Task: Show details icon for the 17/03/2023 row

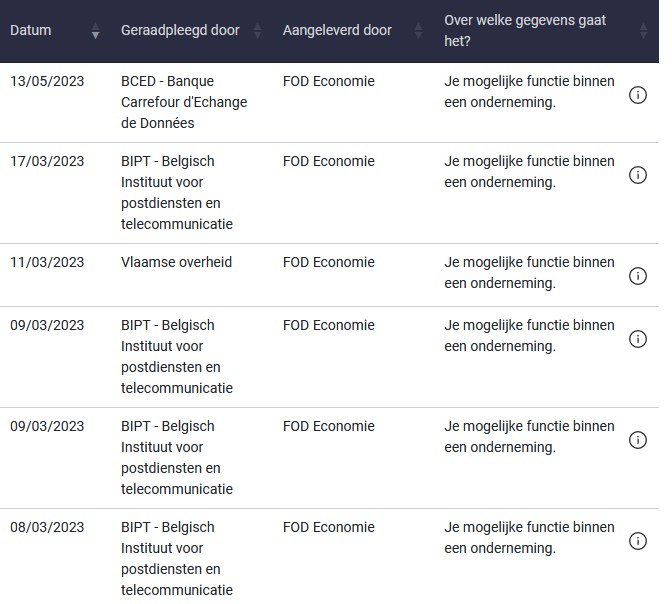Action: coord(638,175)
